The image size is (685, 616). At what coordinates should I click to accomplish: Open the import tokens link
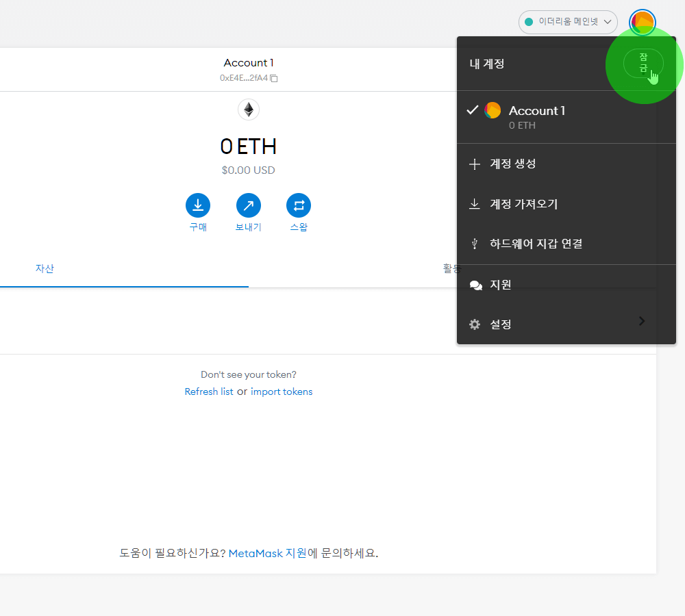coord(282,391)
